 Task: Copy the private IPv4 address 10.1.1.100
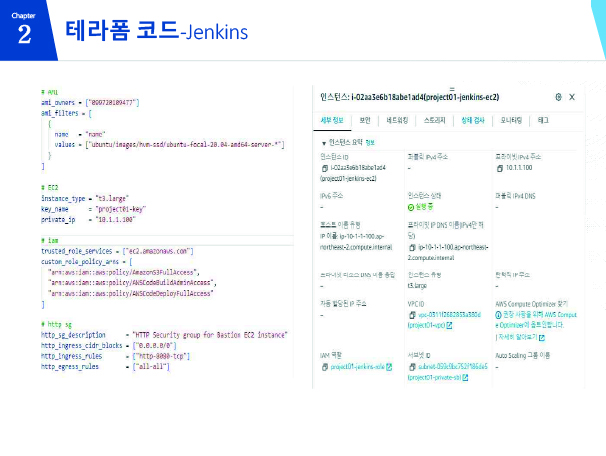[500, 168]
